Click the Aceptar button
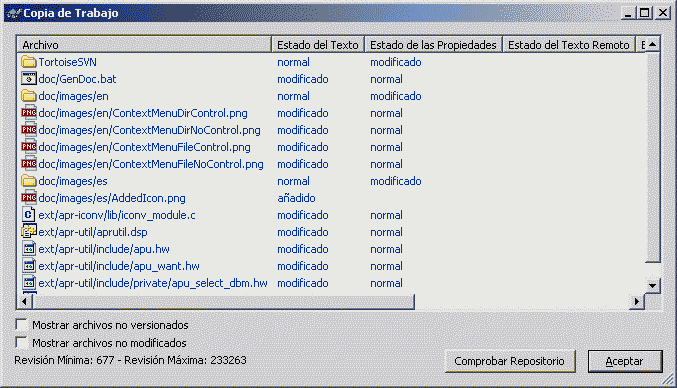Viewport: 677px width, 388px height. (625, 361)
